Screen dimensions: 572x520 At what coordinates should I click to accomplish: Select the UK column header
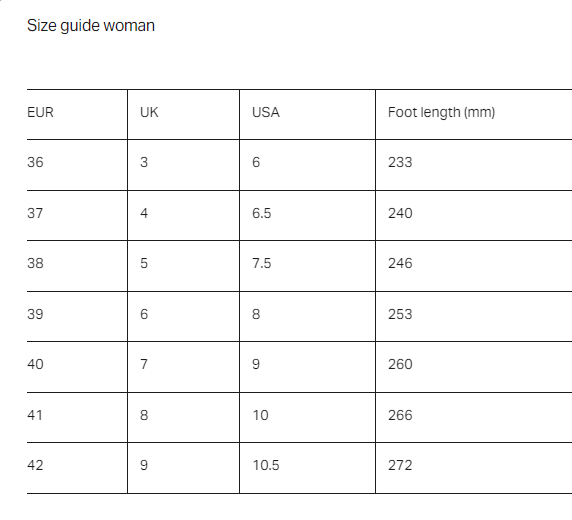point(183,114)
